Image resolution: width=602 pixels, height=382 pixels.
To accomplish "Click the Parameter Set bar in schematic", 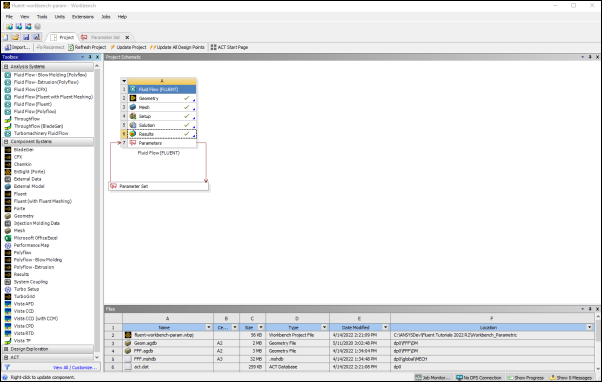I will (159, 186).
